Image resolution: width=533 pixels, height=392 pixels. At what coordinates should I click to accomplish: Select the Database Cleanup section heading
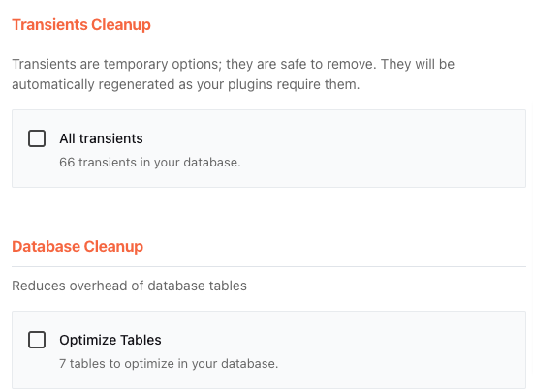[78, 247]
